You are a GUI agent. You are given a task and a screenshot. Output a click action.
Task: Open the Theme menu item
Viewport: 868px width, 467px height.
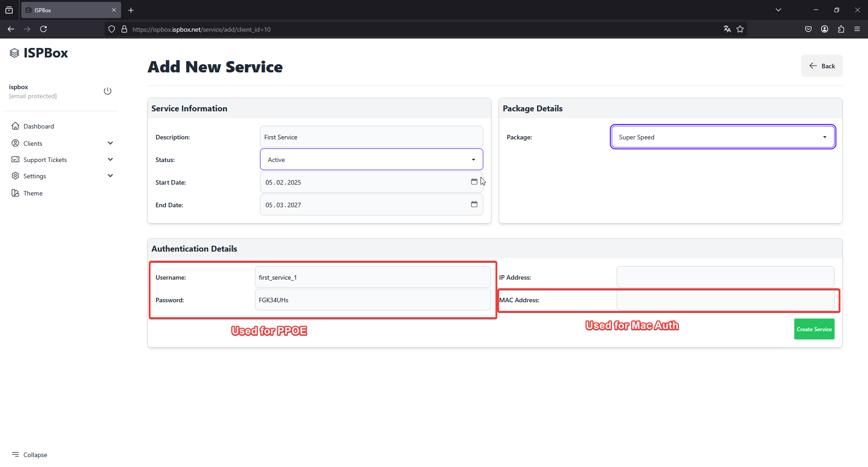33,193
